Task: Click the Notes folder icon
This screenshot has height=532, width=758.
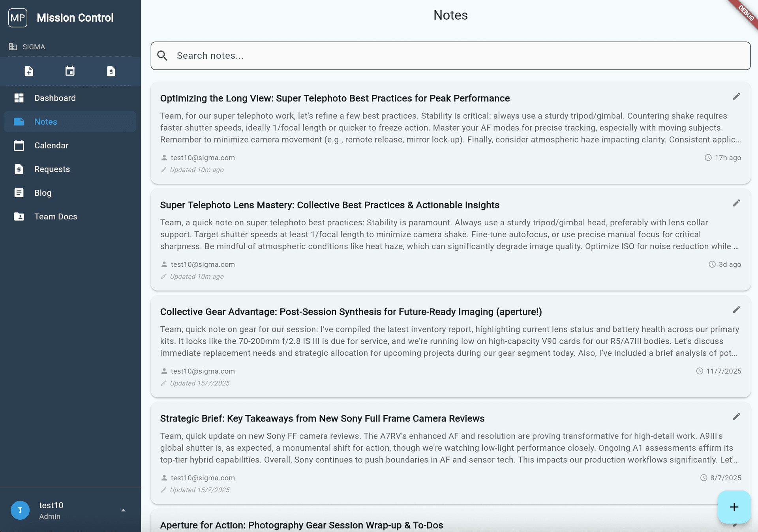Action: 19,122
